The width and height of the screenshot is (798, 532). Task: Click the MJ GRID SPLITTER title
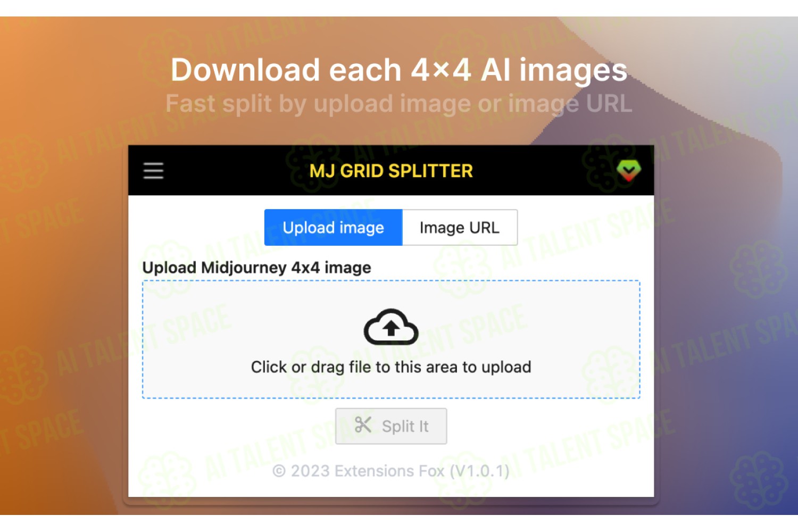coord(391,171)
